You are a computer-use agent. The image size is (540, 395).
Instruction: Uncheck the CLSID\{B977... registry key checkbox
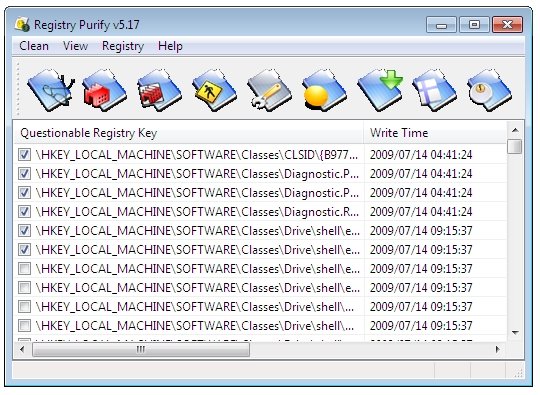coord(24,155)
